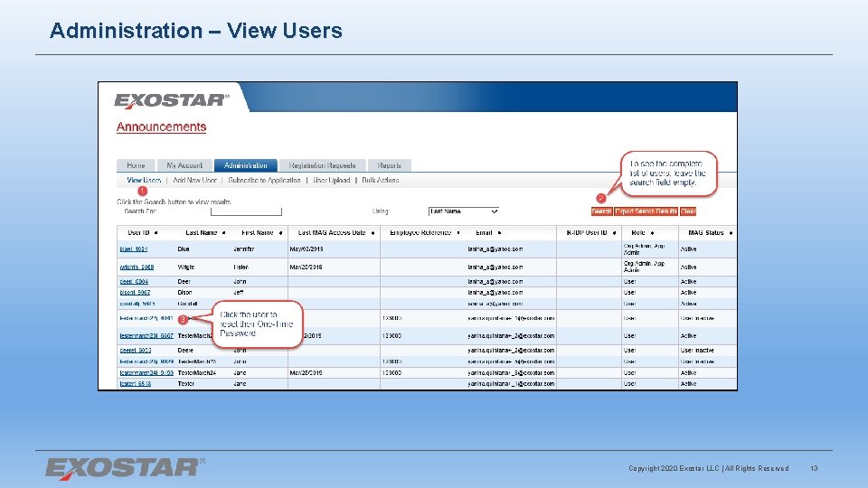Click the Email column header text
The width and height of the screenshot is (868, 488).
click(x=484, y=233)
